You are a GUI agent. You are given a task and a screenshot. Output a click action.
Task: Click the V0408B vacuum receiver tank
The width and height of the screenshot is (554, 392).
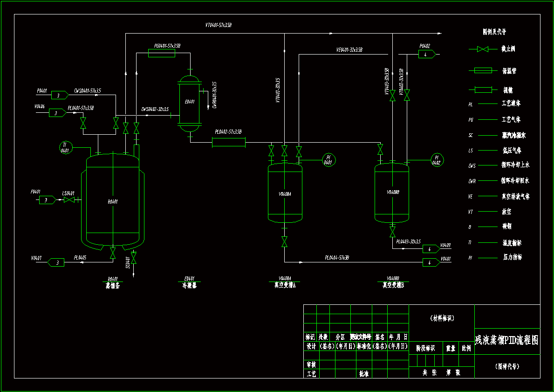coord(392,192)
